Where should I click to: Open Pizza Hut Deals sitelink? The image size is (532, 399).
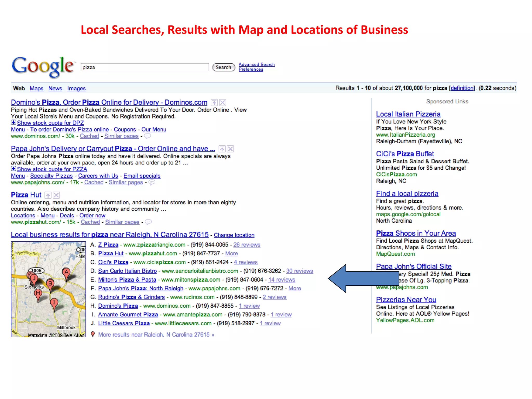pyautogui.click(x=67, y=216)
